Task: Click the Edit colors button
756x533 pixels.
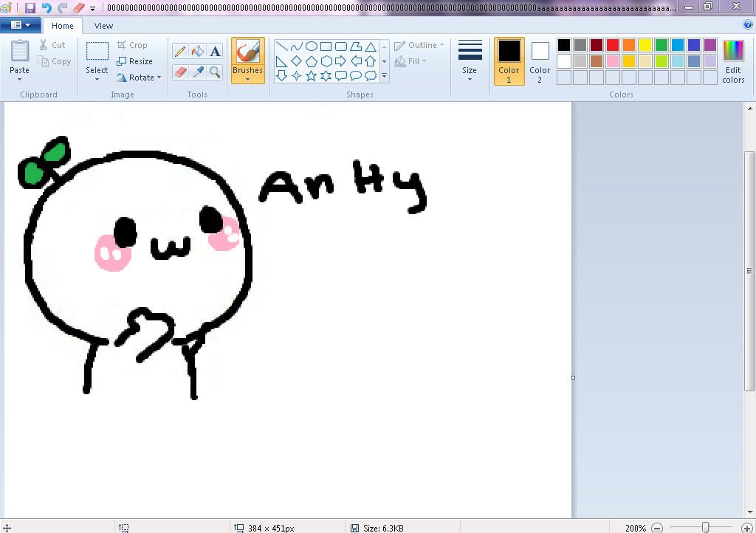Action: (x=733, y=61)
